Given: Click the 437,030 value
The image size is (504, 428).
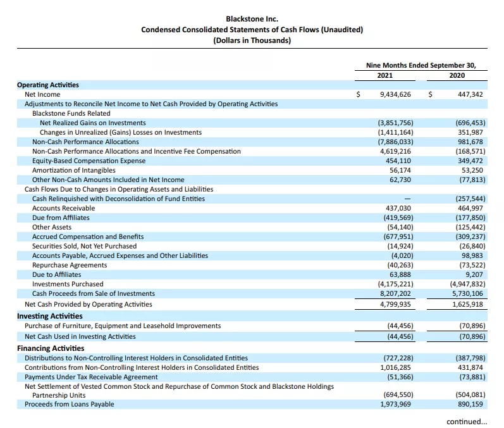Looking at the screenshot, I should (398, 208).
